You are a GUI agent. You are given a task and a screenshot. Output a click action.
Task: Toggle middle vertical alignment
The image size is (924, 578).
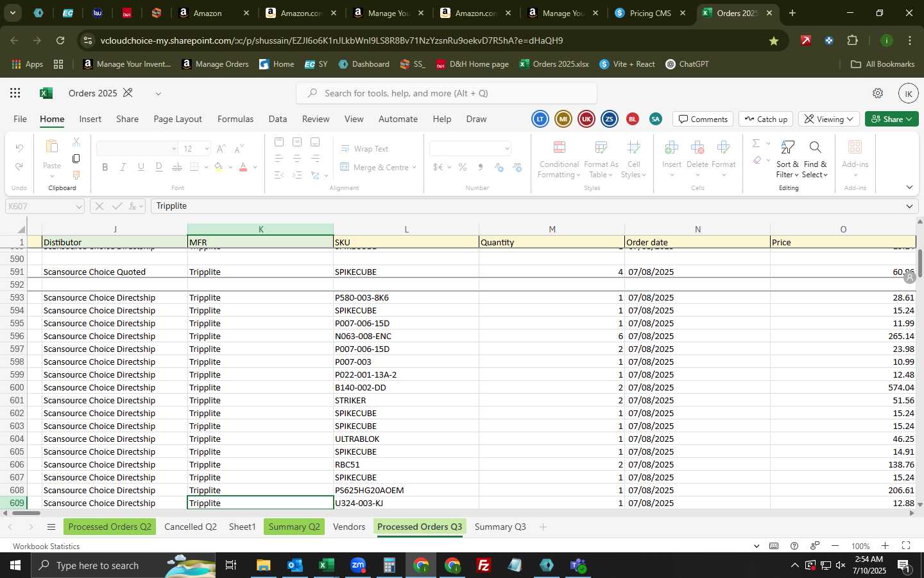click(x=297, y=142)
